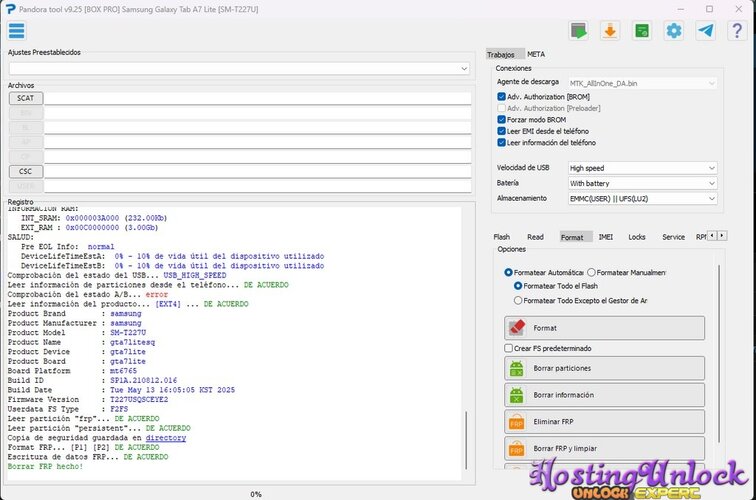Click the Borrar FRP y limpiar button
Screen dimensions: 756x500
tap(604, 448)
